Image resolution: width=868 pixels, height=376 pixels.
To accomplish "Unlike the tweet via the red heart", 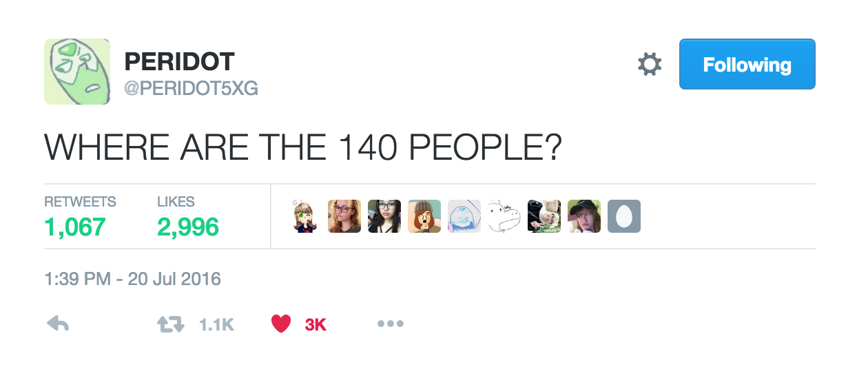I will tap(281, 324).
